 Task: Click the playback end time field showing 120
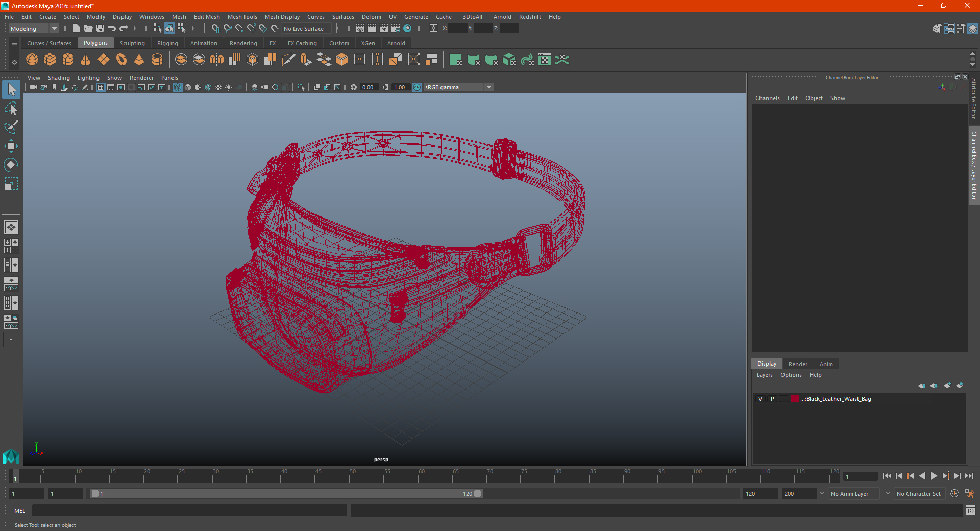click(x=760, y=494)
